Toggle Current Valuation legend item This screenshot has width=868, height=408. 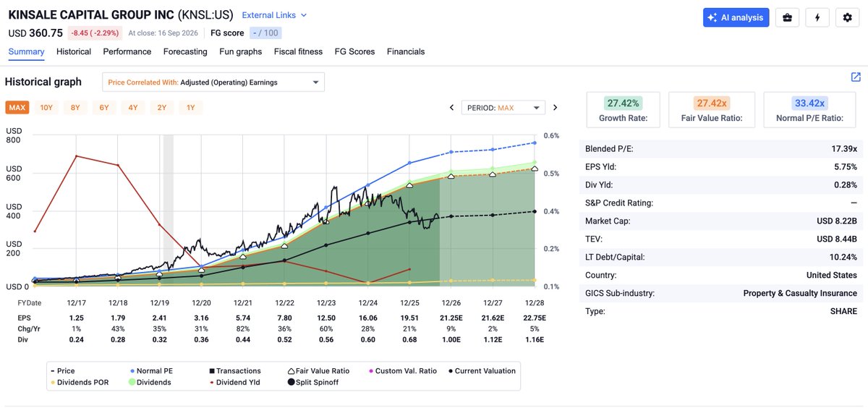coord(482,370)
